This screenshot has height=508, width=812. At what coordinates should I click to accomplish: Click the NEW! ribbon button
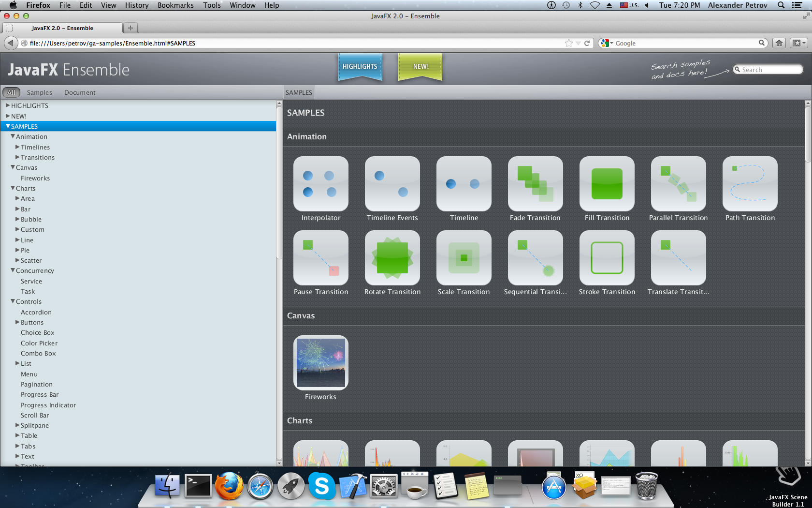(420, 67)
